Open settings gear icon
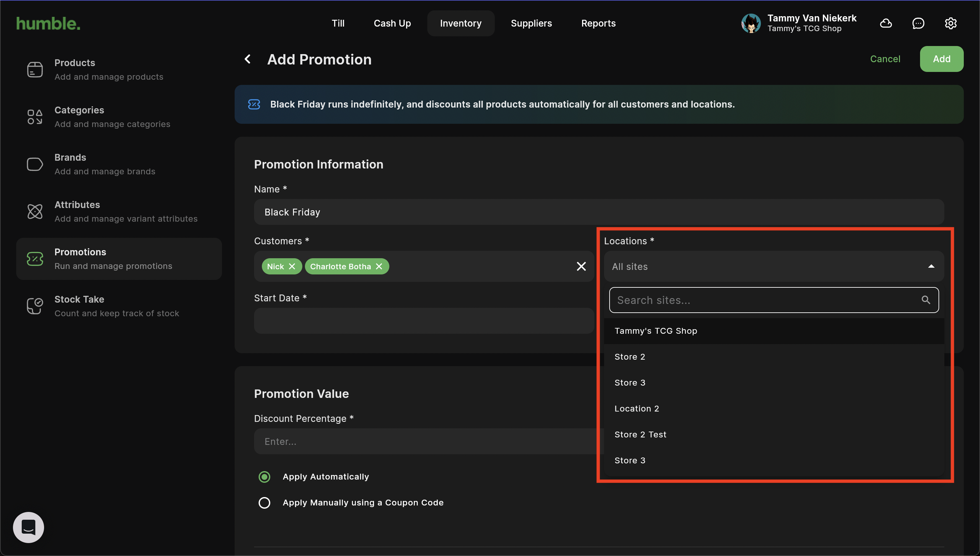 pyautogui.click(x=951, y=23)
